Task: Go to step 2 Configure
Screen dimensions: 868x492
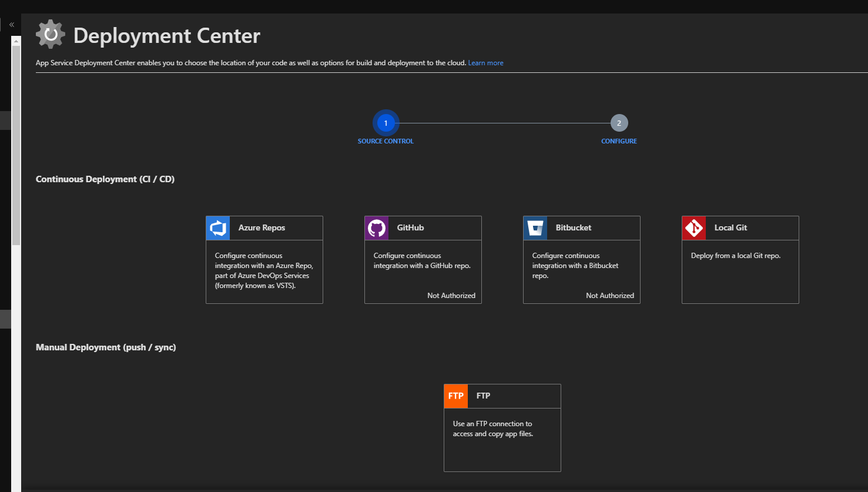Action: pyautogui.click(x=619, y=123)
